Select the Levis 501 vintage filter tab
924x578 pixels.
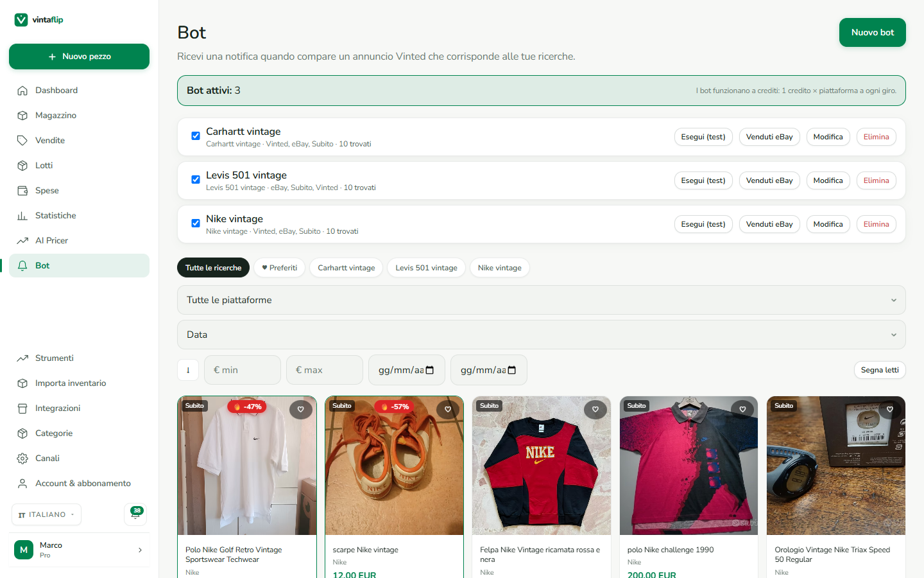pyautogui.click(x=427, y=268)
